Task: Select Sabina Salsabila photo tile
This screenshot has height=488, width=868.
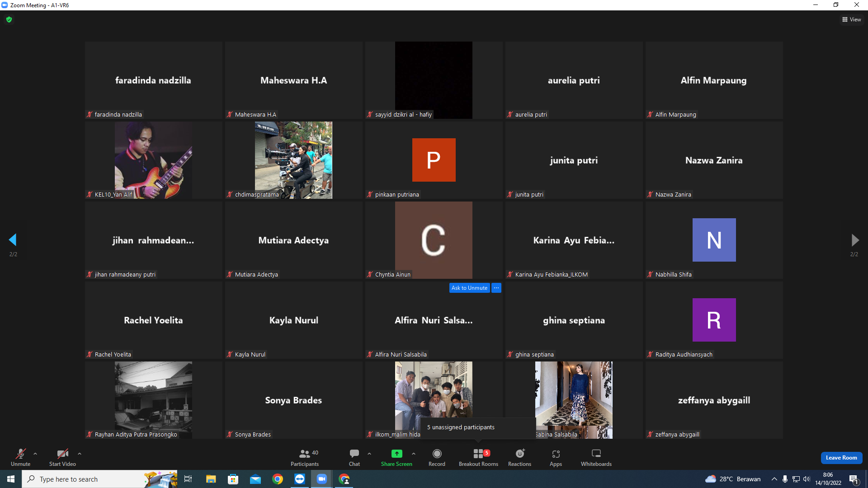Action: pyautogui.click(x=574, y=400)
